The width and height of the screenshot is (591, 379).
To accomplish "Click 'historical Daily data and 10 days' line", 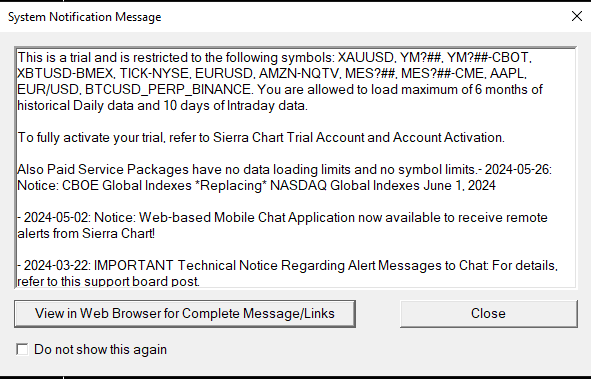I will pos(162,105).
